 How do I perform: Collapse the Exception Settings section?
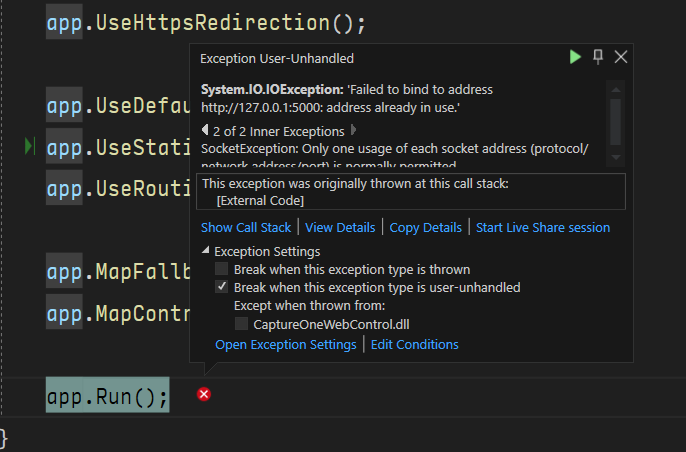click(x=206, y=251)
